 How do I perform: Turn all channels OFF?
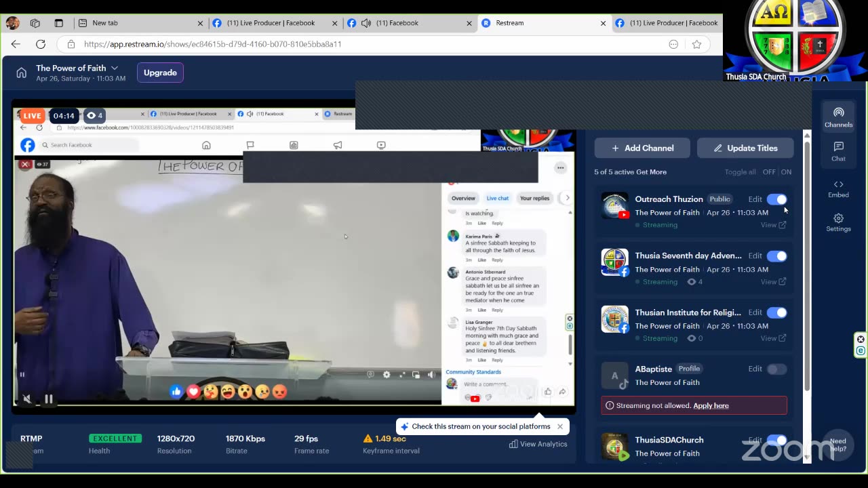pyautogui.click(x=769, y=172)
